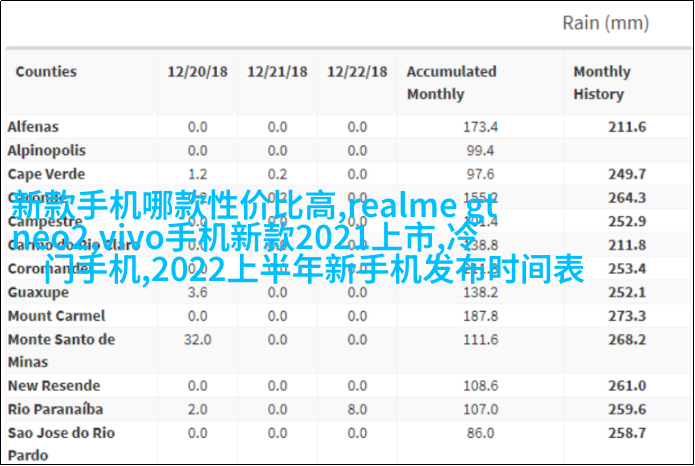Select the 'Alpinopolis' county row name

(x=47, y=151)
